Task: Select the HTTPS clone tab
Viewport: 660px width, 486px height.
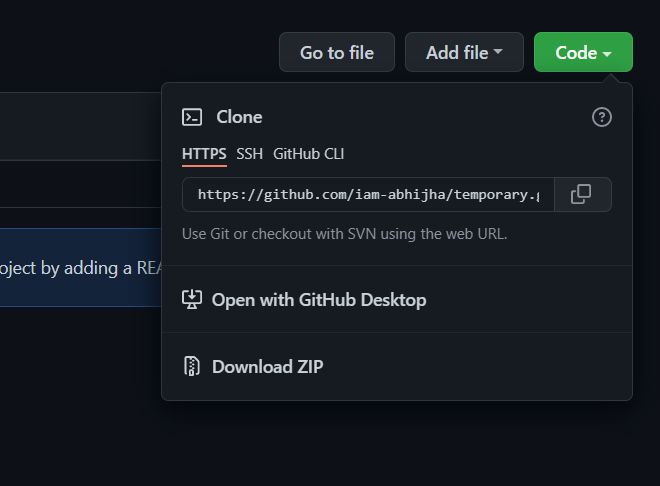Action: click(204, 154)
